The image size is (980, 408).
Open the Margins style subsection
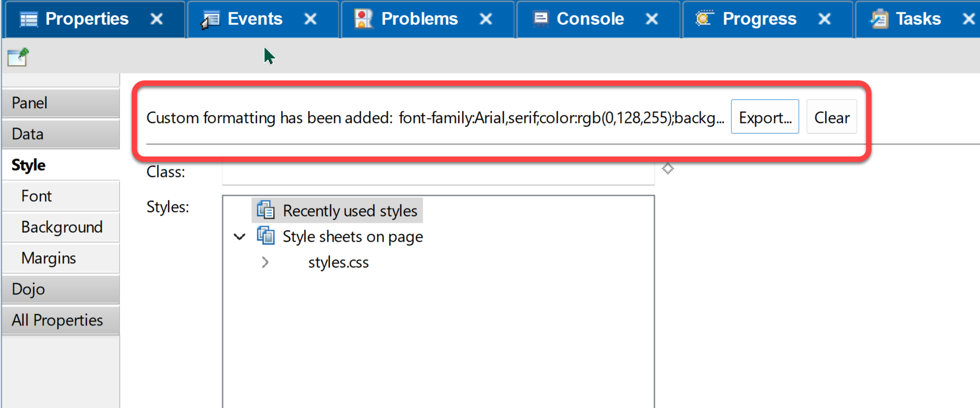(x=60, y=258)
